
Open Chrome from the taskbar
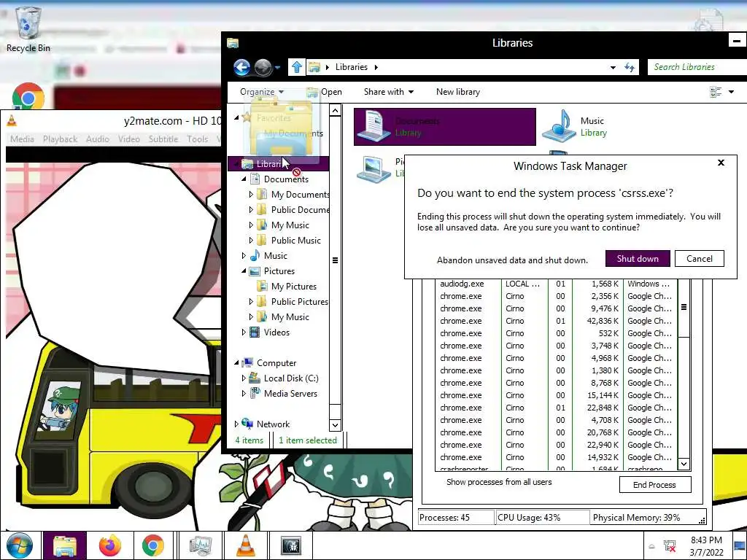152,545
